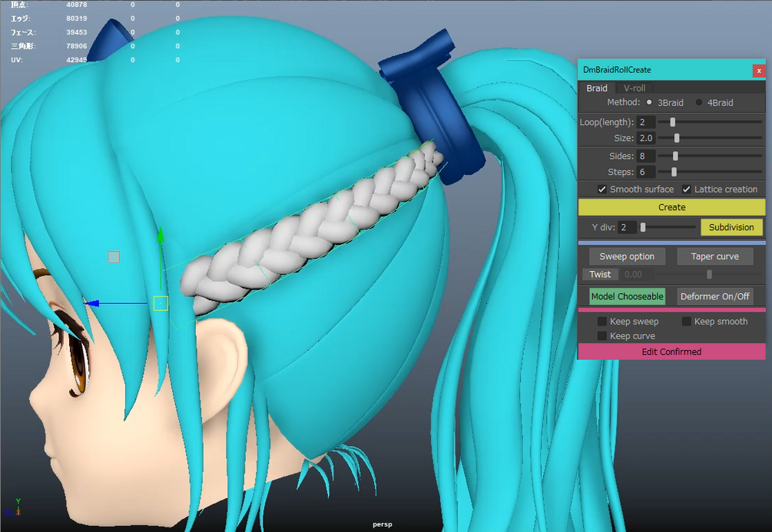The image size is (772, 532).
Task: Switch to the V-roll tab
Action: point(634,88)
